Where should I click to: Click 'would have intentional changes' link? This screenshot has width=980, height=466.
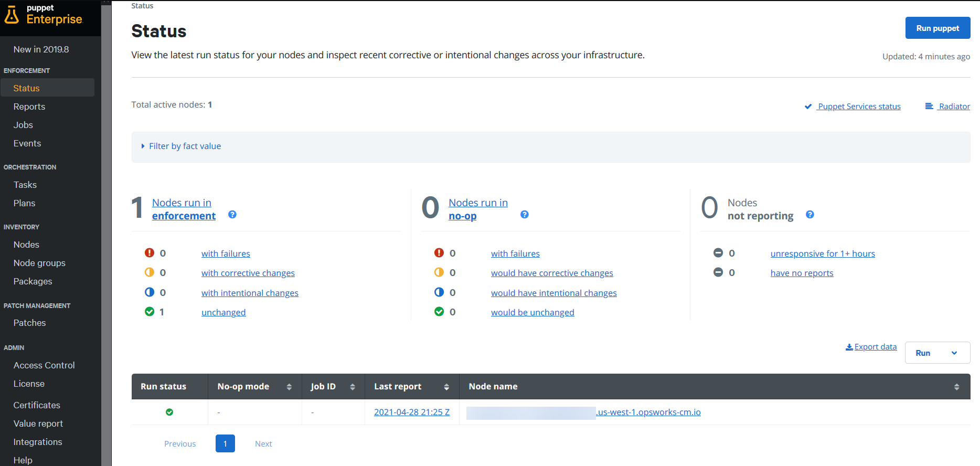[554, 293]
